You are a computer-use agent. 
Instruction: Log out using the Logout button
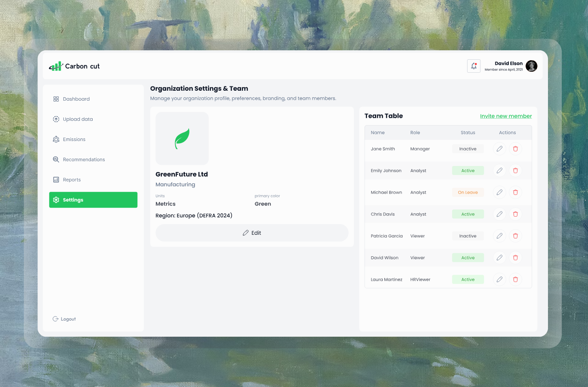[65, 319]
